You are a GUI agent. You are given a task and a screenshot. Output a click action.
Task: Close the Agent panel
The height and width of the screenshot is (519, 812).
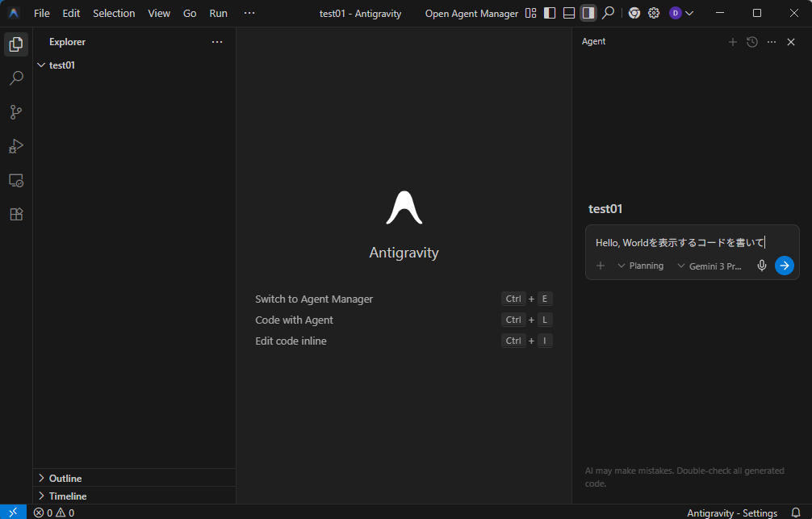click(791, 42)
